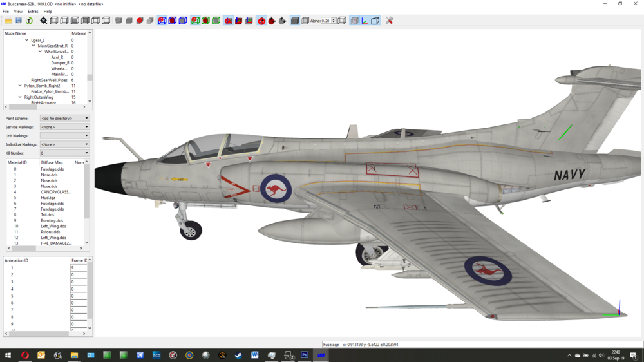Screen dimensions: 644x362
Task: Edit the frame field for animation 5
Action: point(79,296)
